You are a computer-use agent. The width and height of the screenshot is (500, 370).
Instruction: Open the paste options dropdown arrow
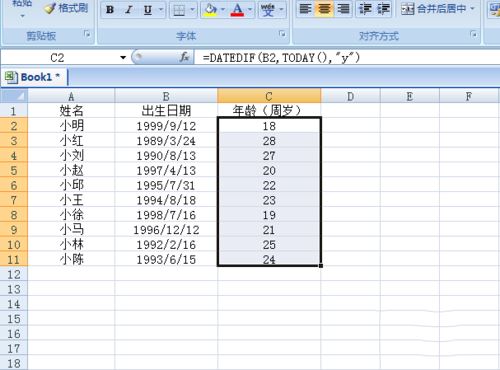tap(22, 16)
